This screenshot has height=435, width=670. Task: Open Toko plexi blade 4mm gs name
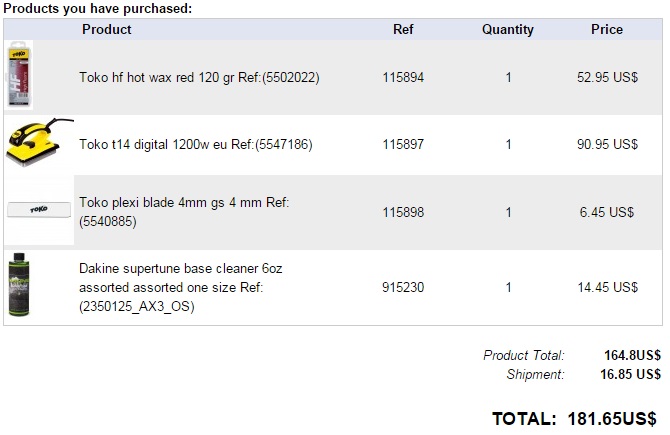pos(184,212)
